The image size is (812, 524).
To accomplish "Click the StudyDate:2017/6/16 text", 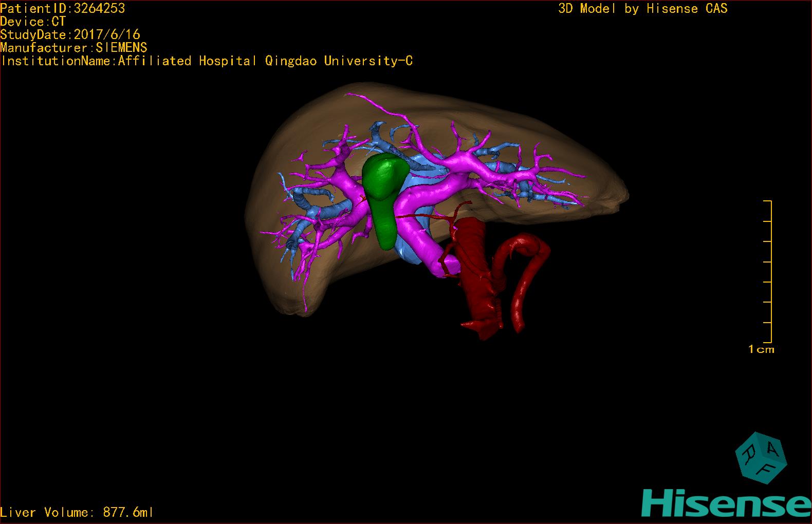I will pos(70,34).
